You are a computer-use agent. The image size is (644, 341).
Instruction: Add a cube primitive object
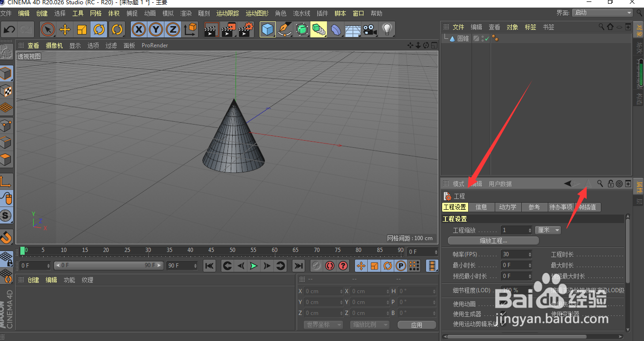click(268, 30)
